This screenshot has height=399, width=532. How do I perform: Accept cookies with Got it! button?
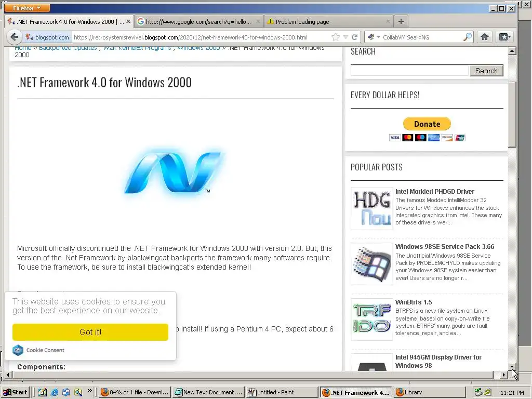click(90, 332)
